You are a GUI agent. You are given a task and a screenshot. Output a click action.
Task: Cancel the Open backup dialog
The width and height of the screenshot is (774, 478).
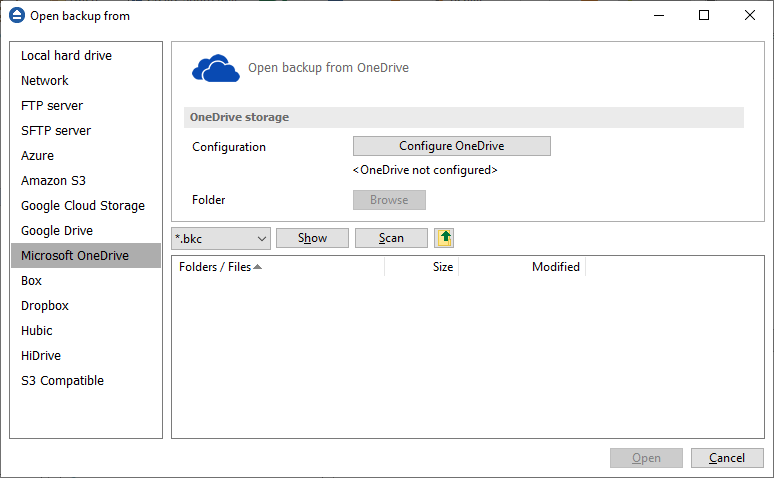[x=727, y=458]
